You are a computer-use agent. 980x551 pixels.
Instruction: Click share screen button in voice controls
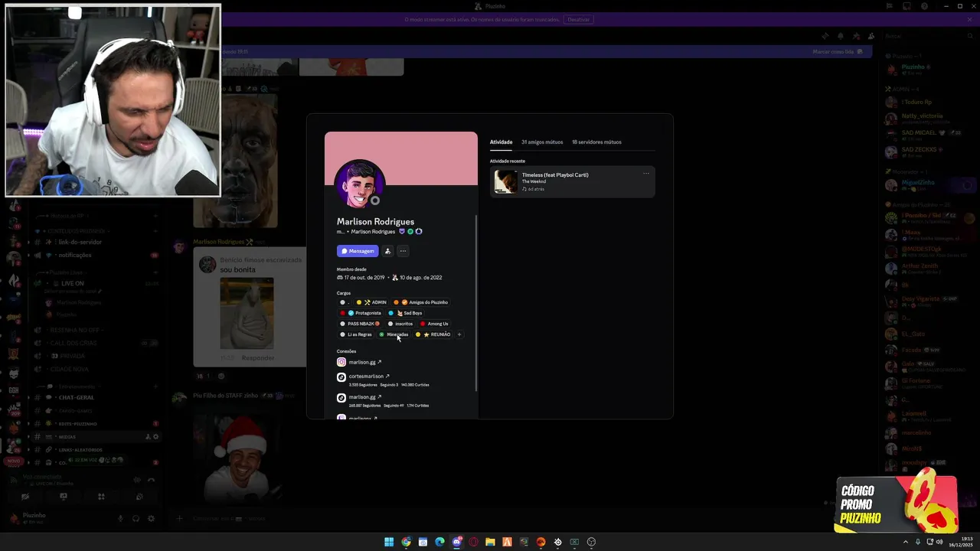tap(64, 496)
